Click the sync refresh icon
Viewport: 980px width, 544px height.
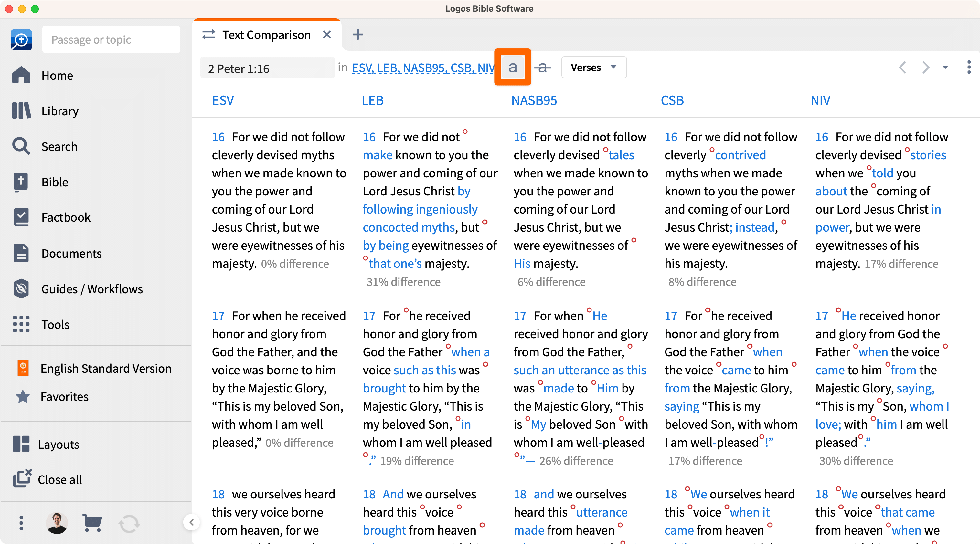tap(129, 523)
